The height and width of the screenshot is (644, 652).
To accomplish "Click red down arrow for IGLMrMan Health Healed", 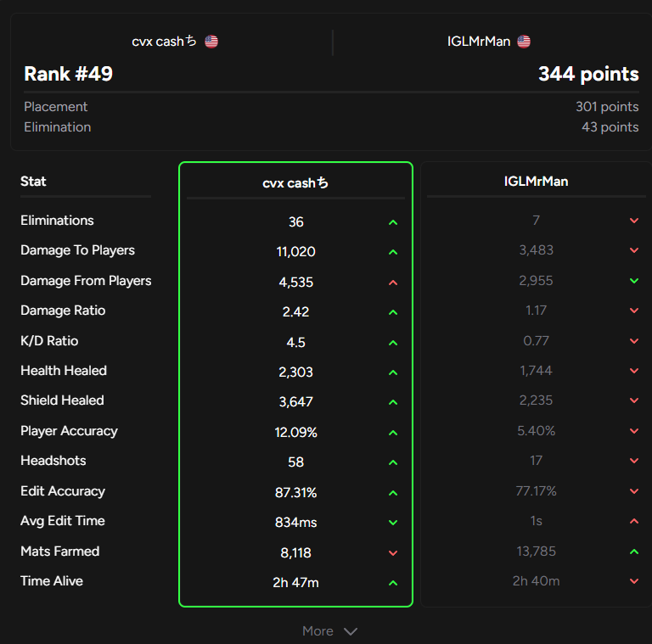I will [x=634, y=371].
